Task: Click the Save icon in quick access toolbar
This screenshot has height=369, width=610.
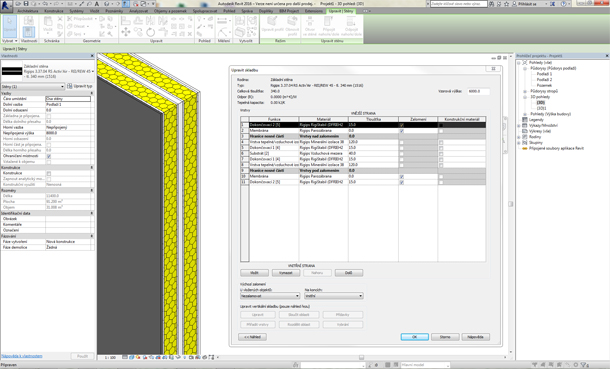Action: pyautogui.click(x=26, y=3)
